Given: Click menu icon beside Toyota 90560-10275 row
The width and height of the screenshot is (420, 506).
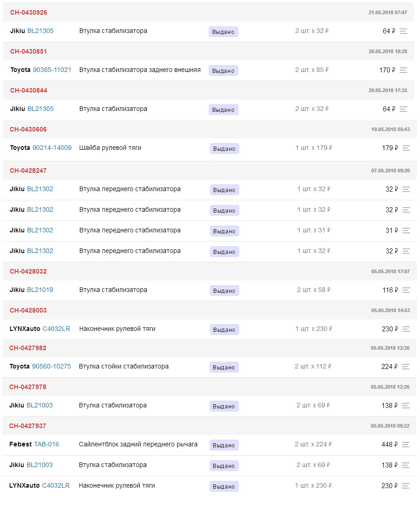Looking at the screenshot, I should click(405, 367).
